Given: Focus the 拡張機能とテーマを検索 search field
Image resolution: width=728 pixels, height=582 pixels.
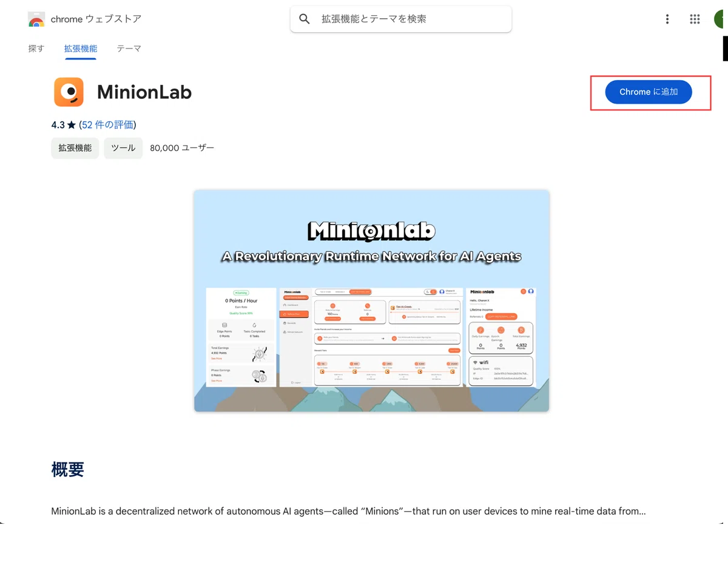Looking at the screenshot, I should (x=401, y=19).
